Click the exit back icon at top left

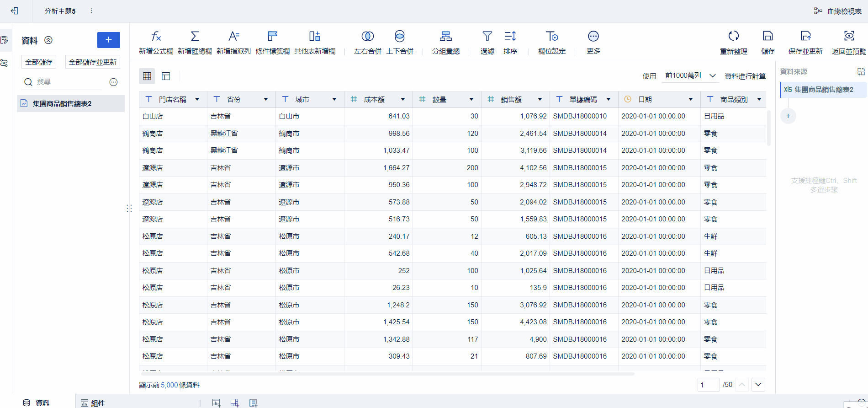click(x=15, y=11)
